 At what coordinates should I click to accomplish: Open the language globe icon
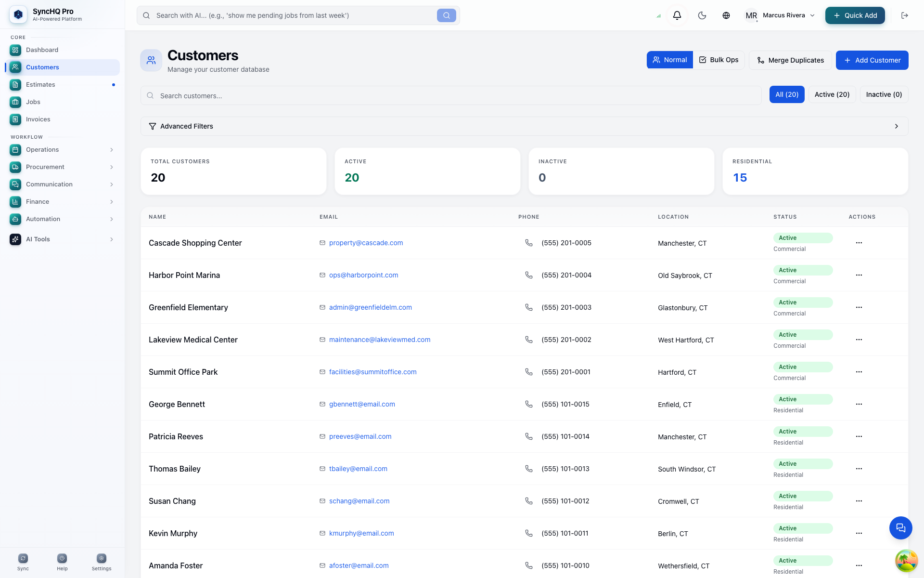tap(726, 15)
